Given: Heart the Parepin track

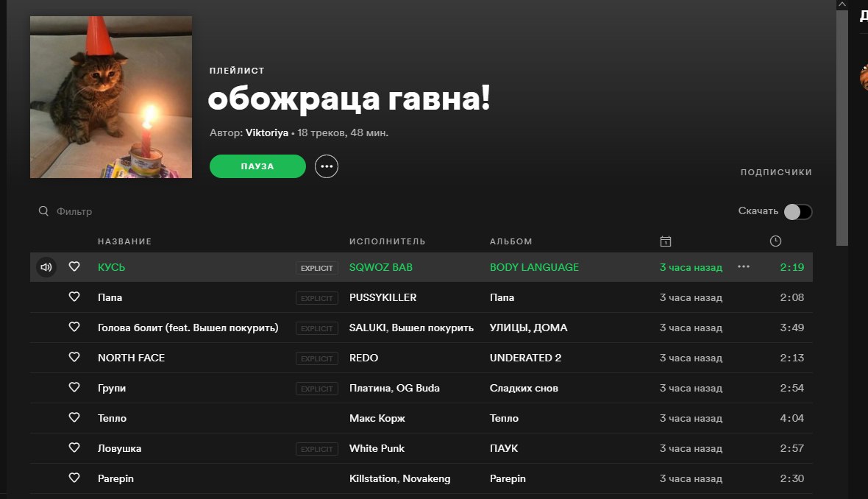Looking at the screenshot, I should [x=74, y=478].
